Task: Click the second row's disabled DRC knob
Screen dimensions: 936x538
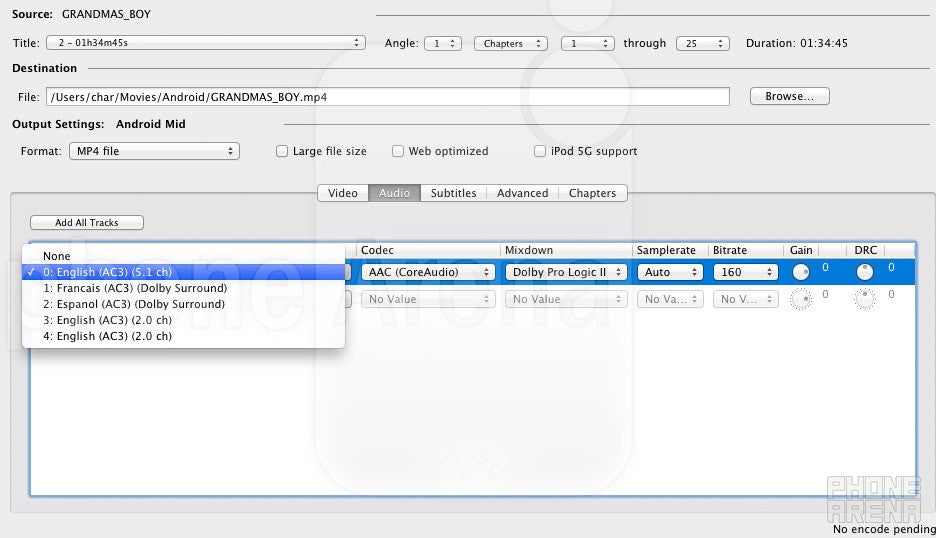Action: (x=864, y=299)
